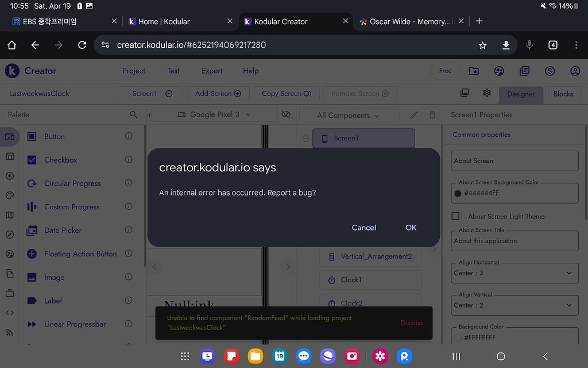Open the All Components dropdown
The width and height of the screenshot is (588, 368).
[348, 114]
